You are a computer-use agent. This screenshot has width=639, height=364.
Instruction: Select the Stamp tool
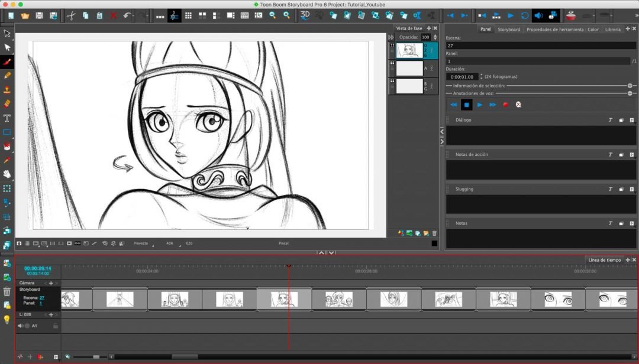(x=7, y=90)
